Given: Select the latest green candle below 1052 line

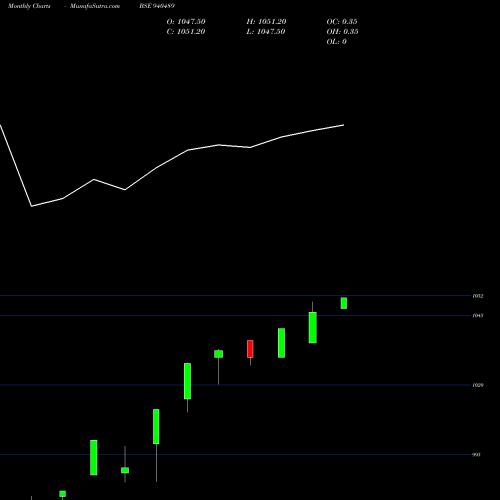Looking at the screenshot, I should 344,303.
